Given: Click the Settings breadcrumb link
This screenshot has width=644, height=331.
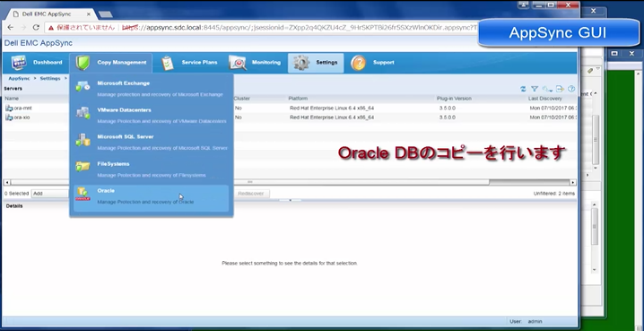Looking at the screenshot, I should (x=50, y=78).
